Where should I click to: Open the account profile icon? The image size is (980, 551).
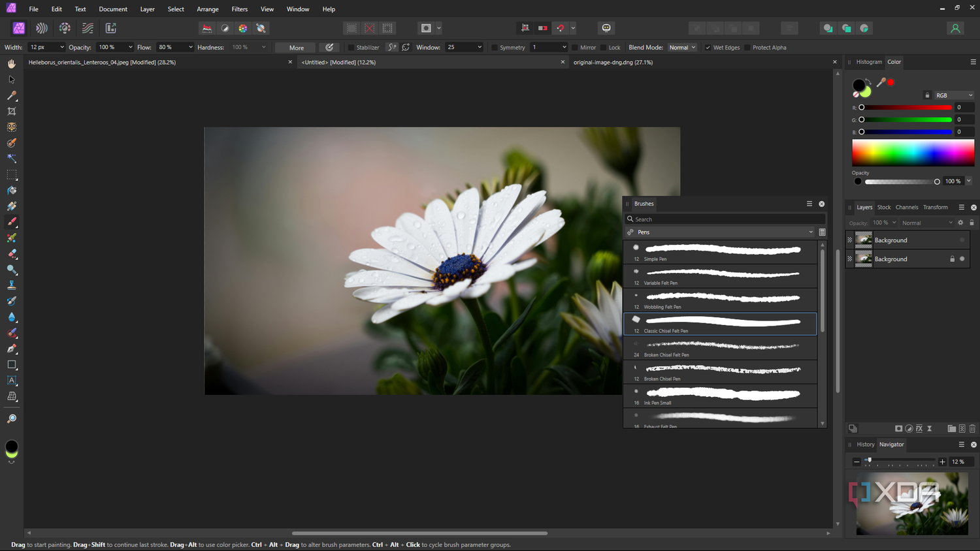[955, 28]
